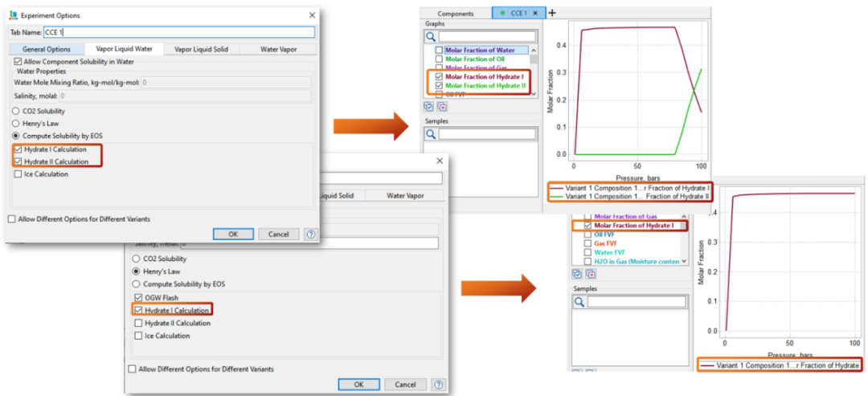
Task: Uncheck Hydrate I Calculation in CCE 1 dialog
Action: click(x=18, y=149)
